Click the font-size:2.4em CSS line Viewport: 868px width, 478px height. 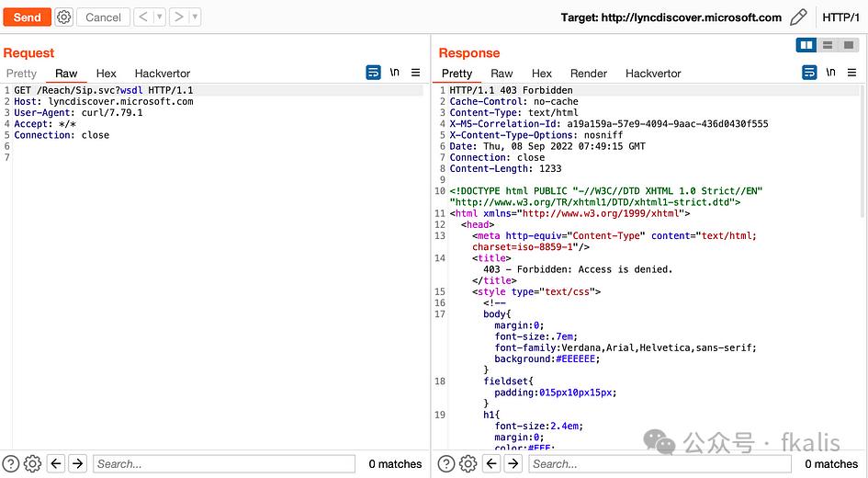tap(538, 426)
